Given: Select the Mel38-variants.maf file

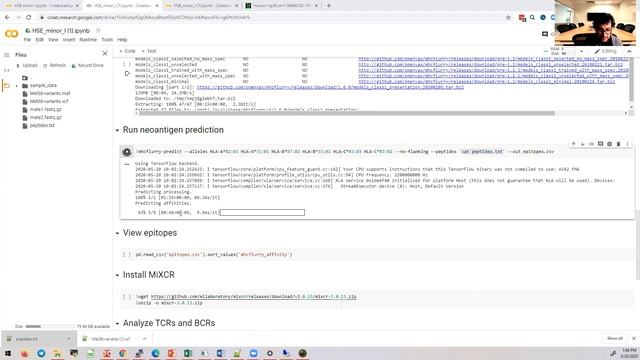Looking at the screenshot, I should (x=50, y=93).
